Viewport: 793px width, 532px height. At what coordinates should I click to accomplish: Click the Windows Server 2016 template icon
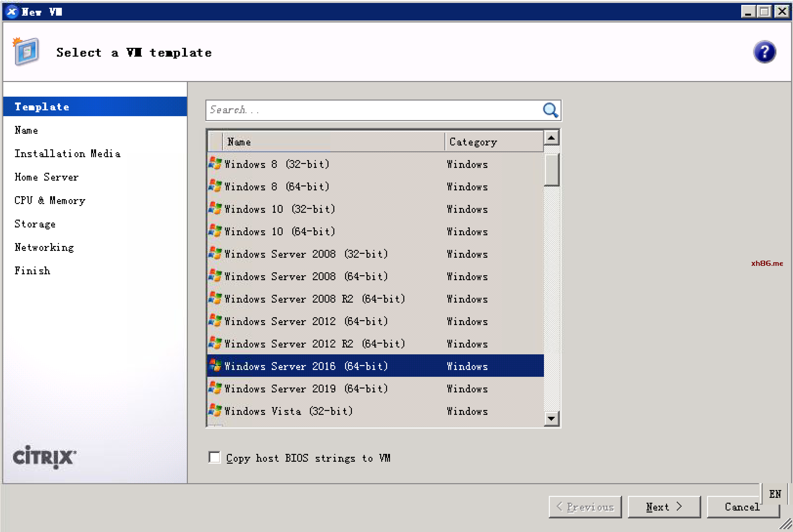[x=215, y=366]
